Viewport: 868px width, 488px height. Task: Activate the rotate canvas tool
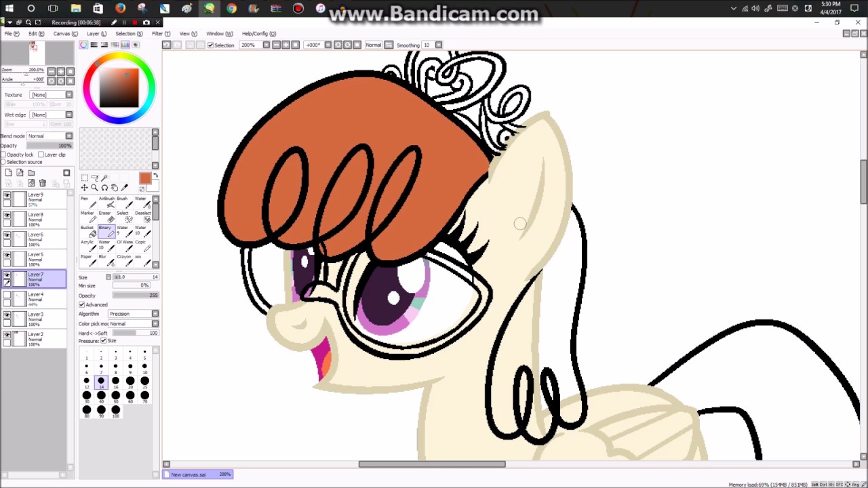click(104, 188)
